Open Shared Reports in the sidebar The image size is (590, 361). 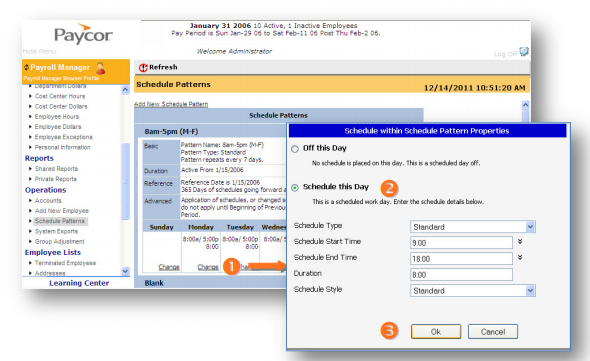click(56, 169)
